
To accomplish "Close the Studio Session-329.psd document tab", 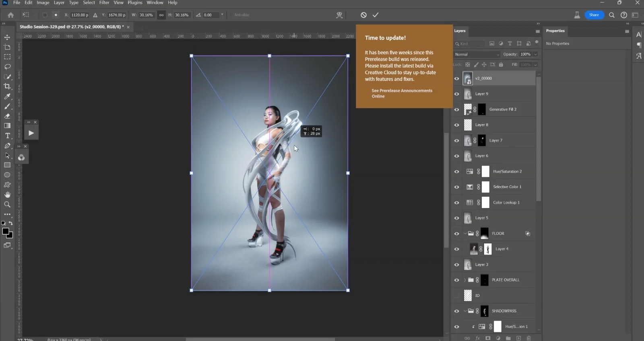I will [x=128, y=27].
